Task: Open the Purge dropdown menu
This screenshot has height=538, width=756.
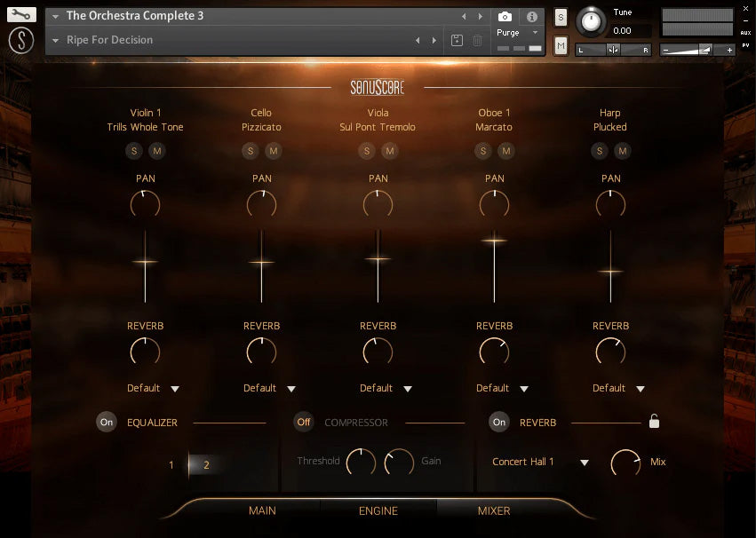Action: [517, 32]
